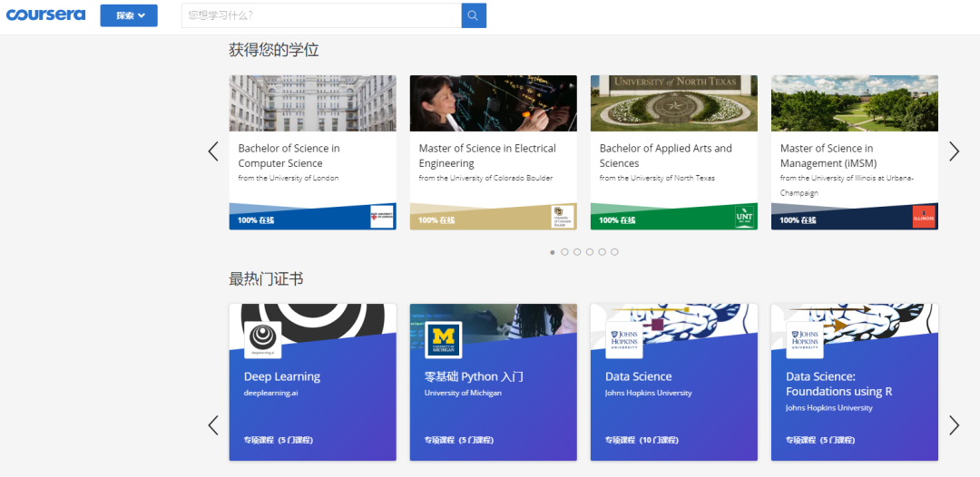Click 'from the University of Colorado Boulder' text

coord(485,178)
